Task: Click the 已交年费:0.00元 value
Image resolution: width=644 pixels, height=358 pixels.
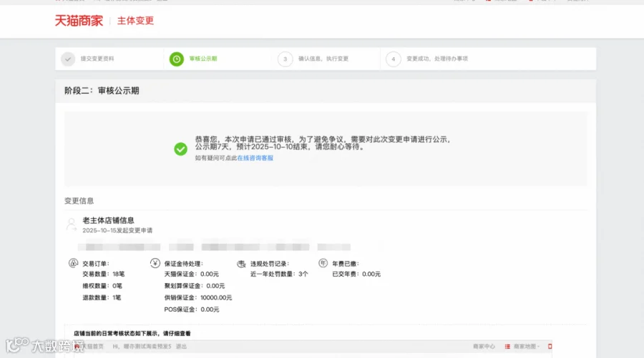Action: coord(356,274)
